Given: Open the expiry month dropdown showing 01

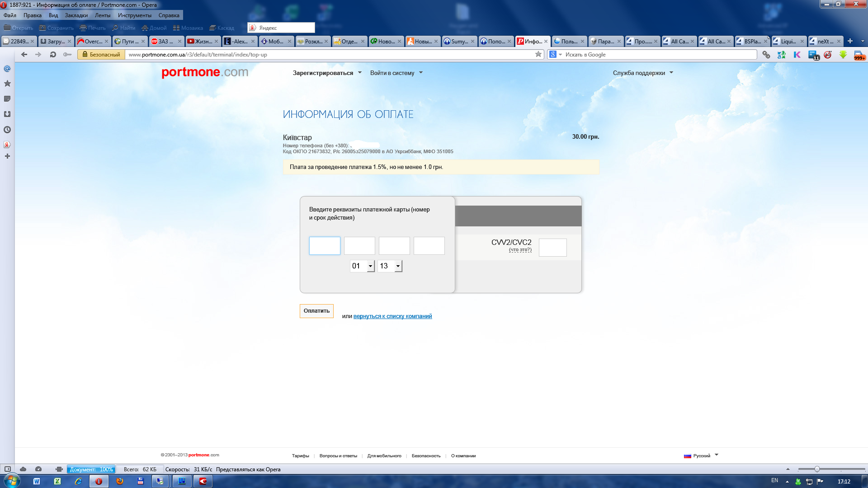Looking at the screenshot, I should pyautogui.click(x=362, y=266).
